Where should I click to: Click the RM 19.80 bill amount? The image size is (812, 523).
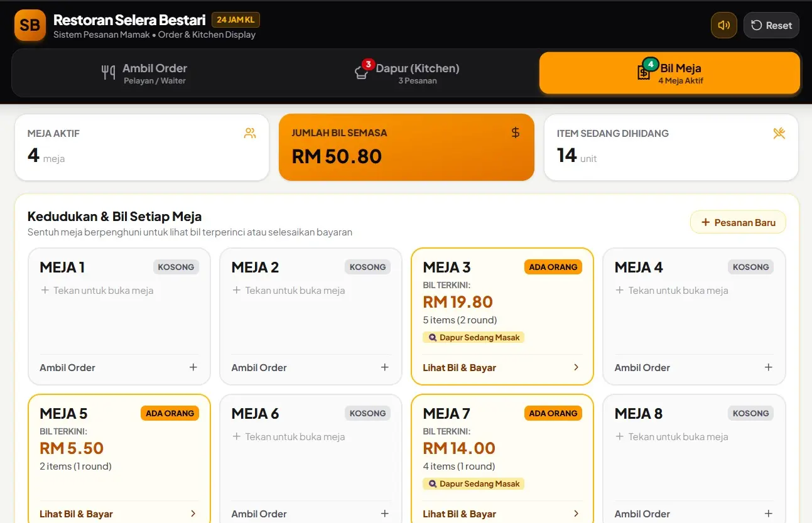[458, 302]
